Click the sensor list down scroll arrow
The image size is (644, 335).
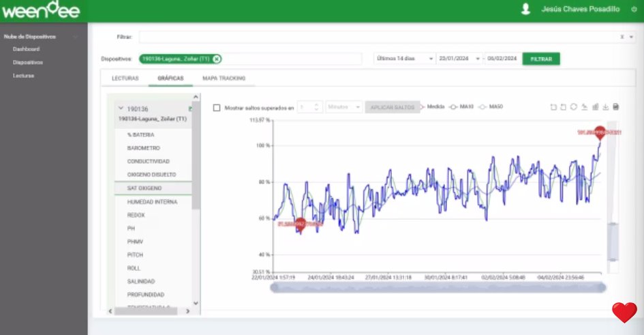196,304
